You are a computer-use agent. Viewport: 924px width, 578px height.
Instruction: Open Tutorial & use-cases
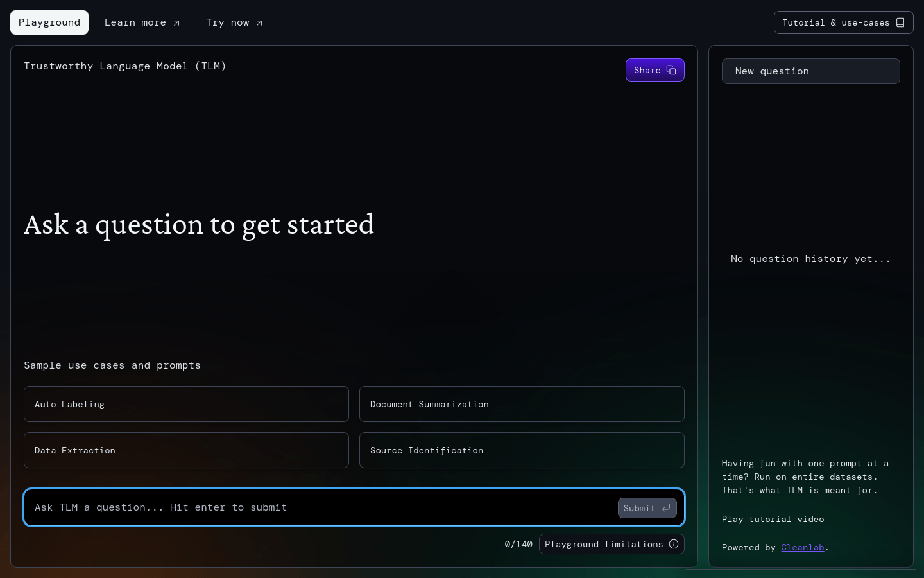[843, 22]
